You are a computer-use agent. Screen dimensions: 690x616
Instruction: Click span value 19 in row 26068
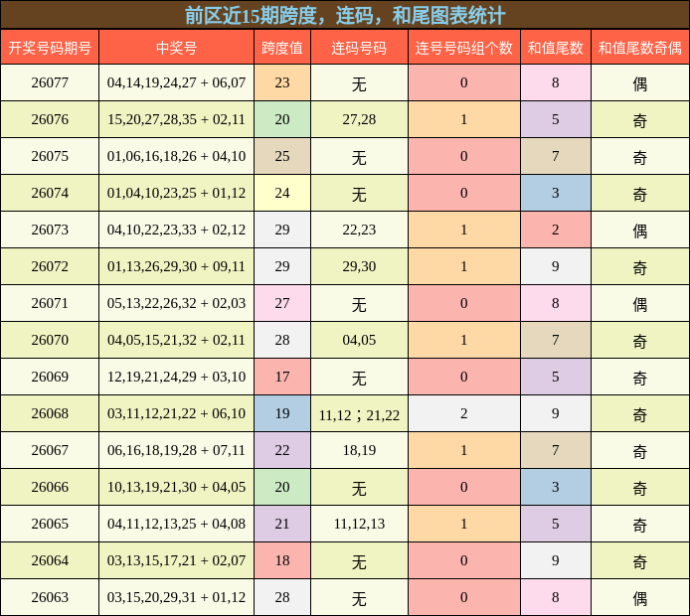[282, 413]
